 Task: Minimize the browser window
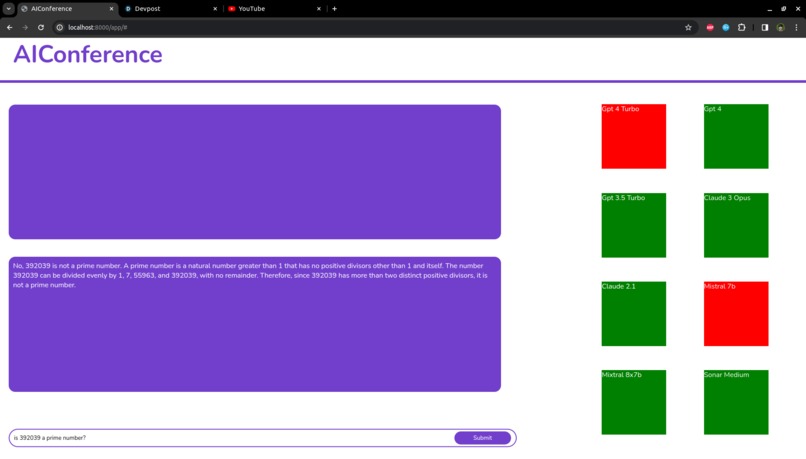pyautogui.click(x=769, y=9)
